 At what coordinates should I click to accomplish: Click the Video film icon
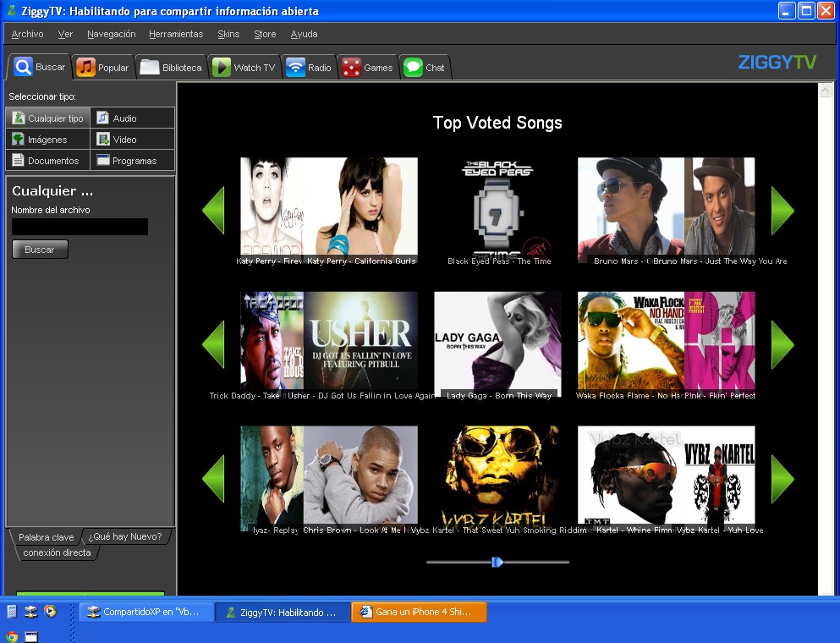coord(103,140)
